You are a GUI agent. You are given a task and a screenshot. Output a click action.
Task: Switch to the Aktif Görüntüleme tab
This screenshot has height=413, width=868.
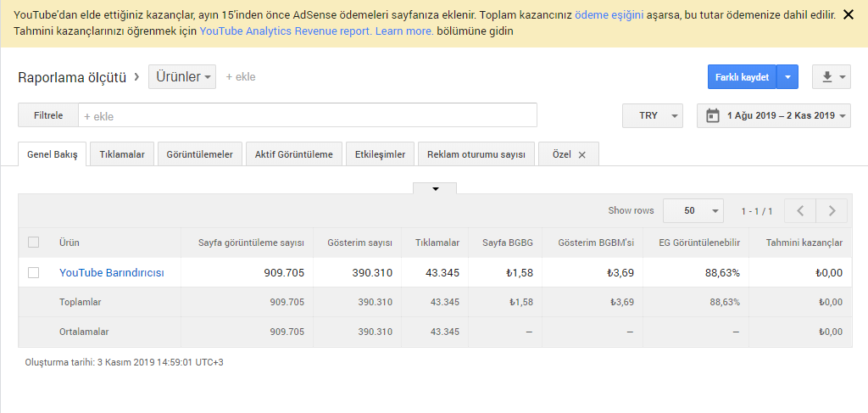pos(294,154)
